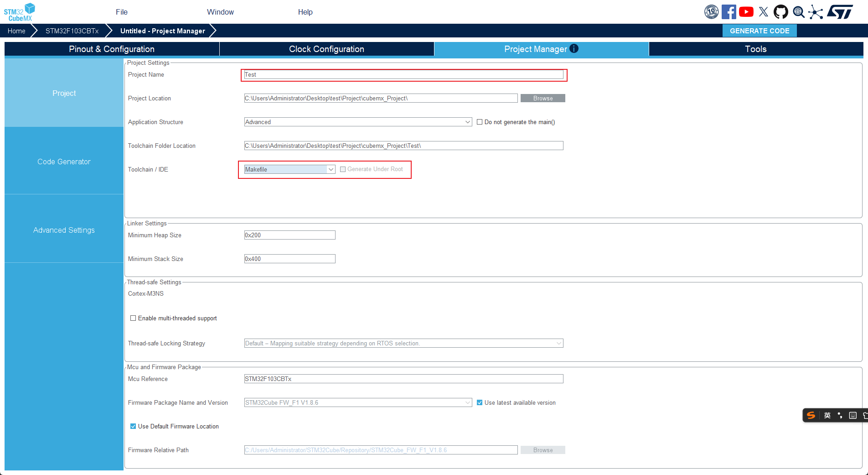Switch to the Clock Configuration tab
The width and height of the screenshot is (868, 475).
click(326, 49)
